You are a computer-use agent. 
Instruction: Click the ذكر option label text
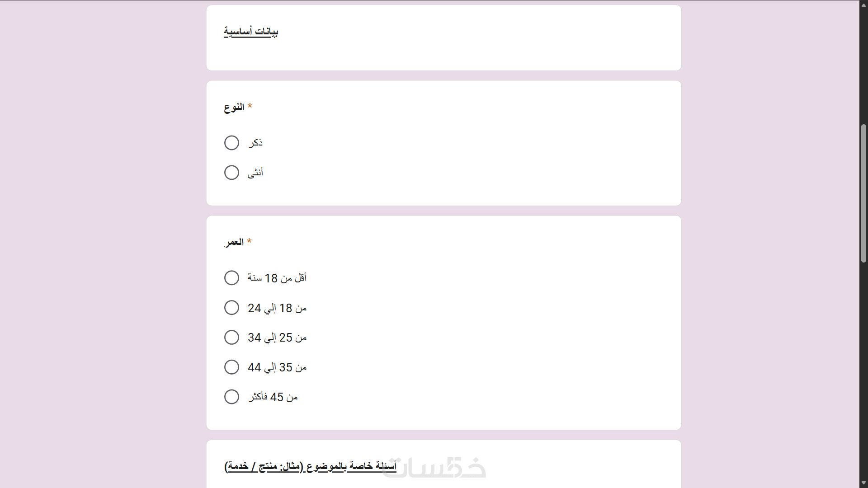click(x=255, y=143)
